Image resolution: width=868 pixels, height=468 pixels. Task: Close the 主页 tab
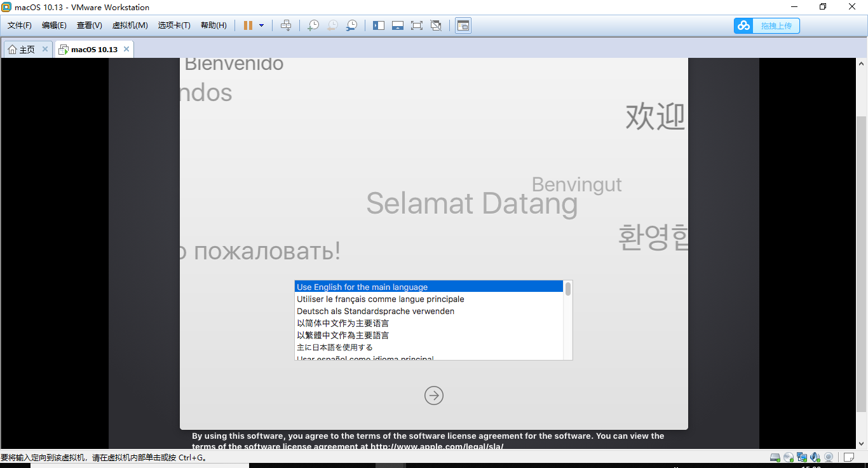(x=45, y=49)
